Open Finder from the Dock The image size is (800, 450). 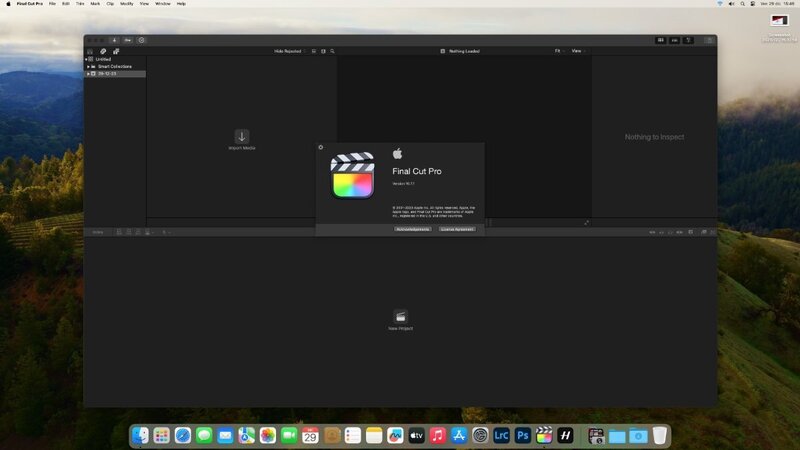point(140,436)
